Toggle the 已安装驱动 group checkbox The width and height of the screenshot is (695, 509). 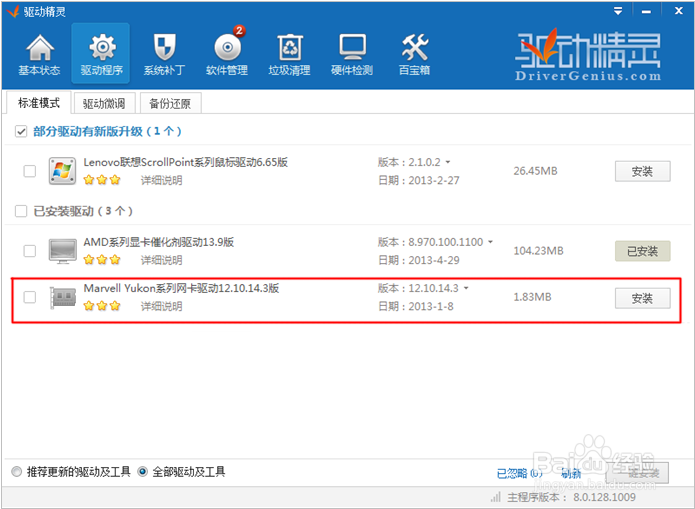coord(21,211)
